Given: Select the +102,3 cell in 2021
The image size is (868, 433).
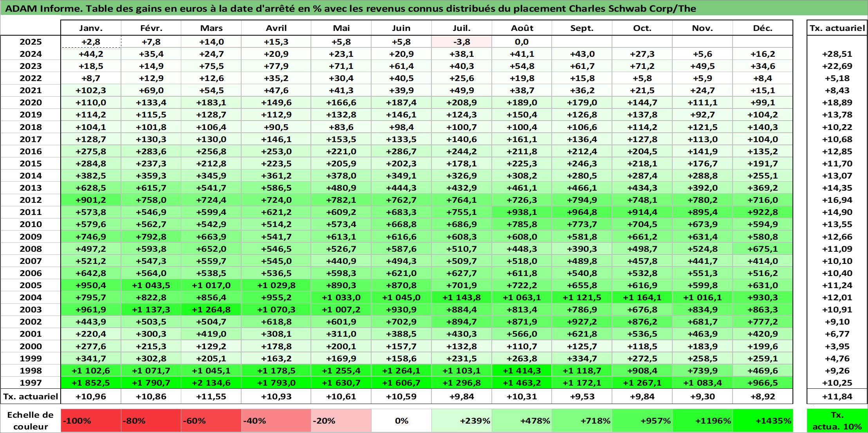Looking at the screenshot, I should pos(91,90).
